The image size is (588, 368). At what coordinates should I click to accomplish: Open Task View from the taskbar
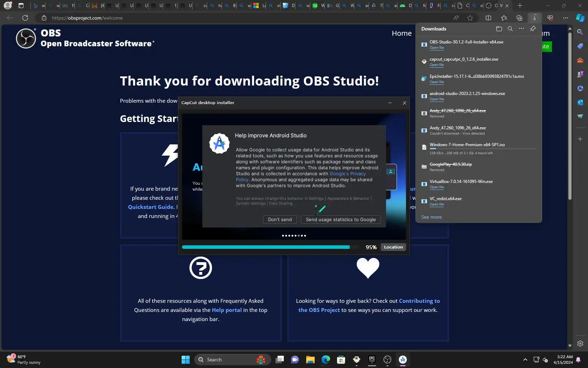pyautogui.click(x=280, y=360)
